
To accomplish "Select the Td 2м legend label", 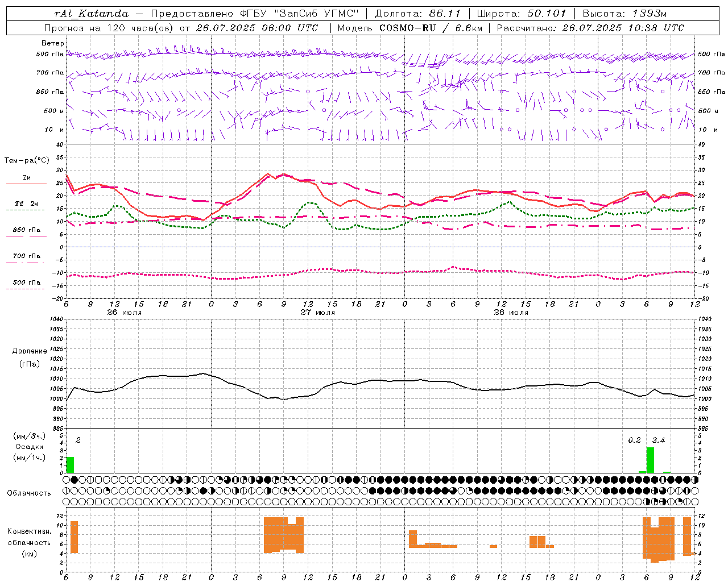I will point(27,203).
